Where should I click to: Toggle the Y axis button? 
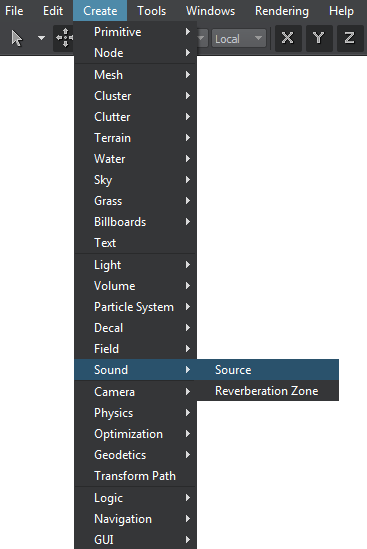pos(319,38)
